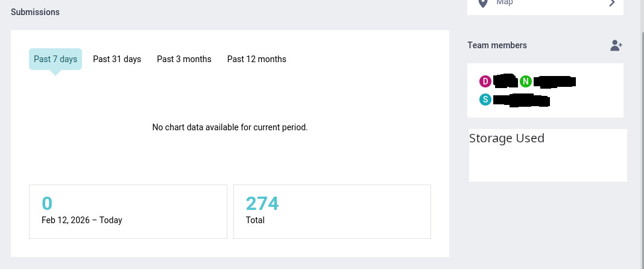View the Past 12 months period
The height and width of the screenshot is (269, 644).
[256, 59]
